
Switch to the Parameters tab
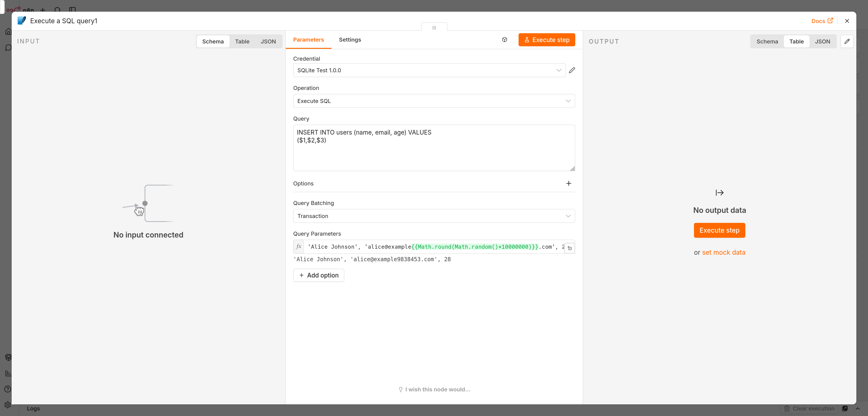(x=308, y=40)
